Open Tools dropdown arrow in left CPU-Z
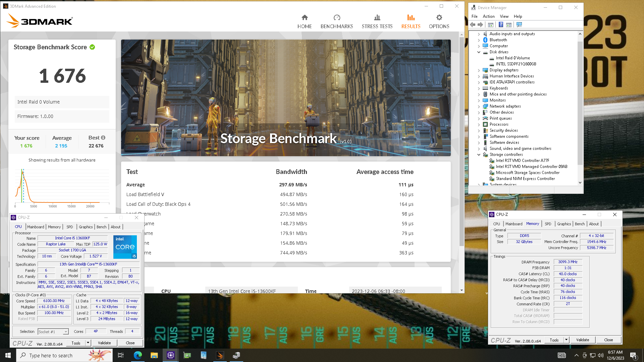This screenshot has height=362, width=644. 88,343
